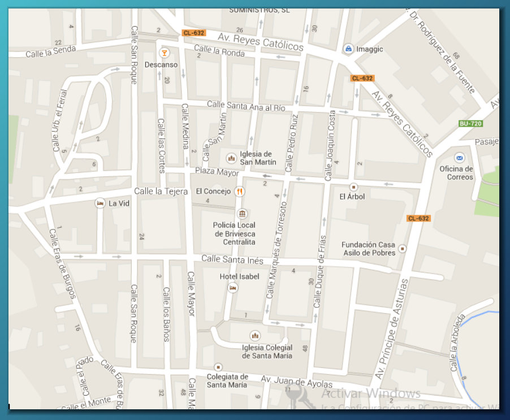Viewport: 510px width, 420px height.
Task: Open the Iglesia de San Martín marker
Action: point(231,158)
